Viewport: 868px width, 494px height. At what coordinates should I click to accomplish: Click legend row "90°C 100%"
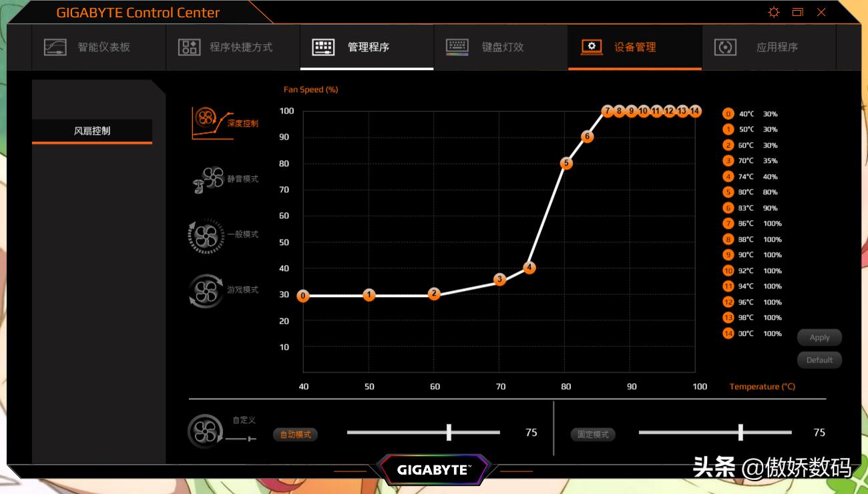tap(752, 255)
